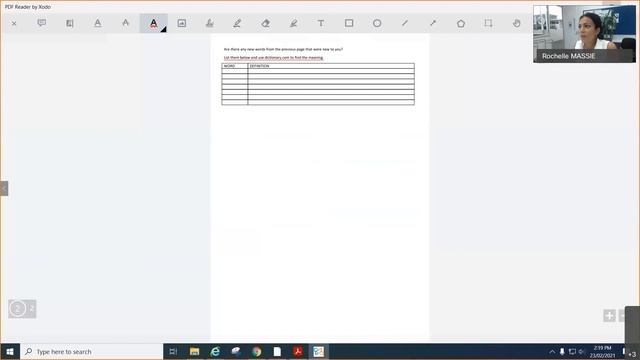The width and height of the screenshot is (640, 360).
Task: Select the freehand highlighter tool
Action: [x=293, y=23]
